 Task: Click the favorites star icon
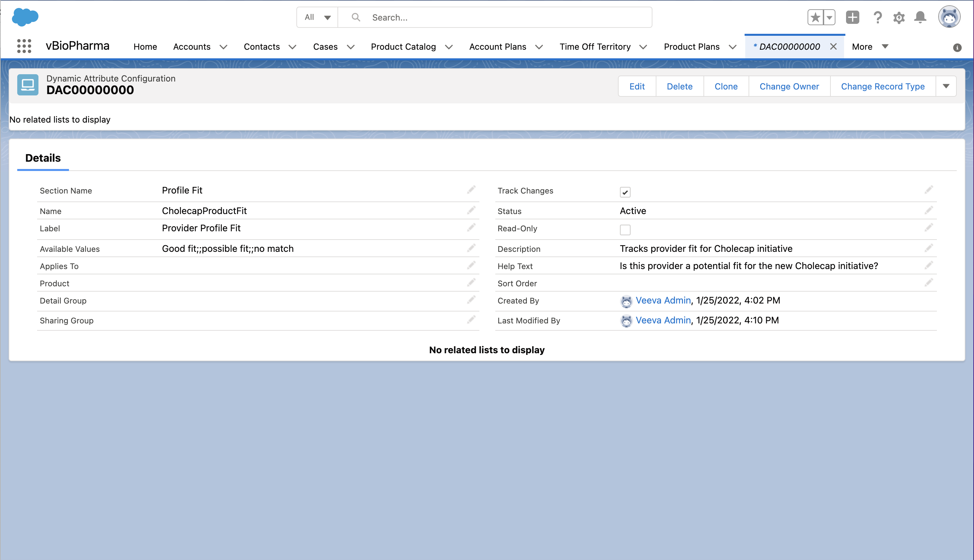point(815,17)
